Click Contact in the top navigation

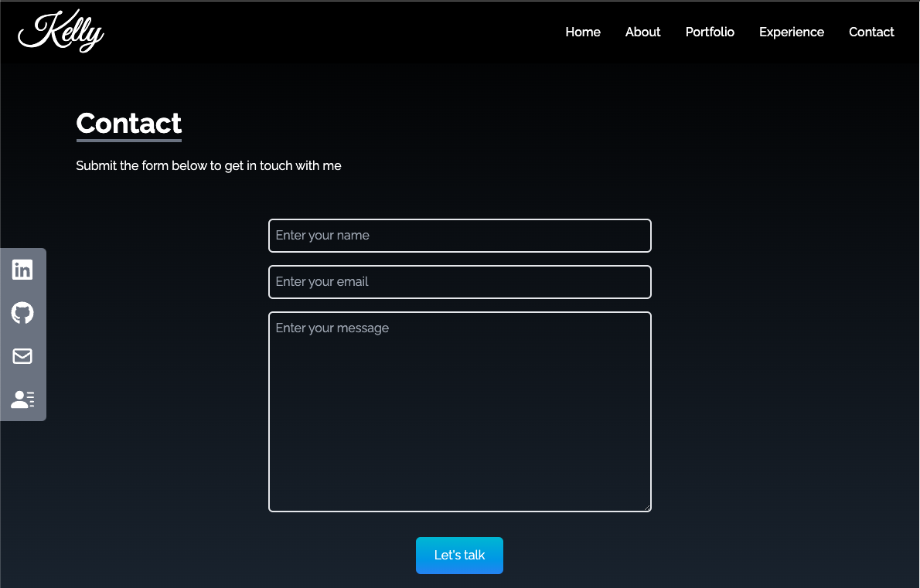[x=871, y=32]
